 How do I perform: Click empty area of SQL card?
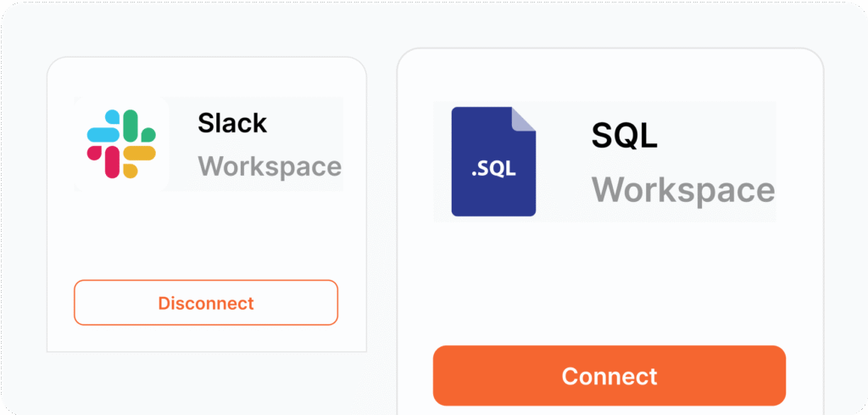pyautogui.click(x=609, y=283)
